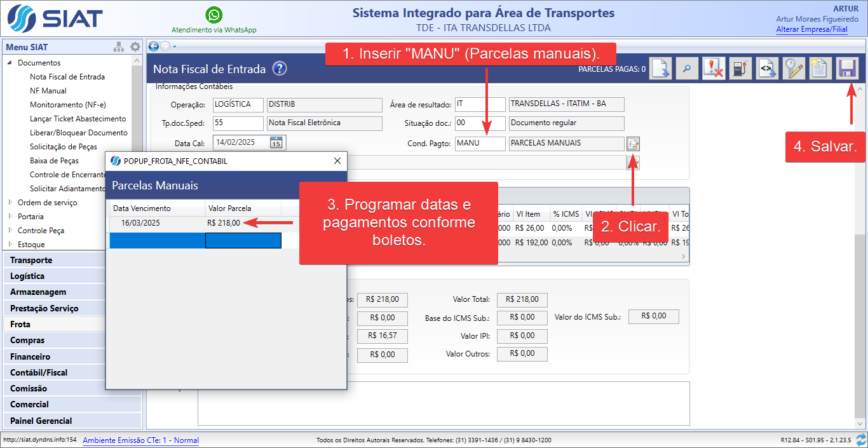
Task: Click the edit icon beside PARCELAS MANUAIS
Action: (x=633, y=144)
